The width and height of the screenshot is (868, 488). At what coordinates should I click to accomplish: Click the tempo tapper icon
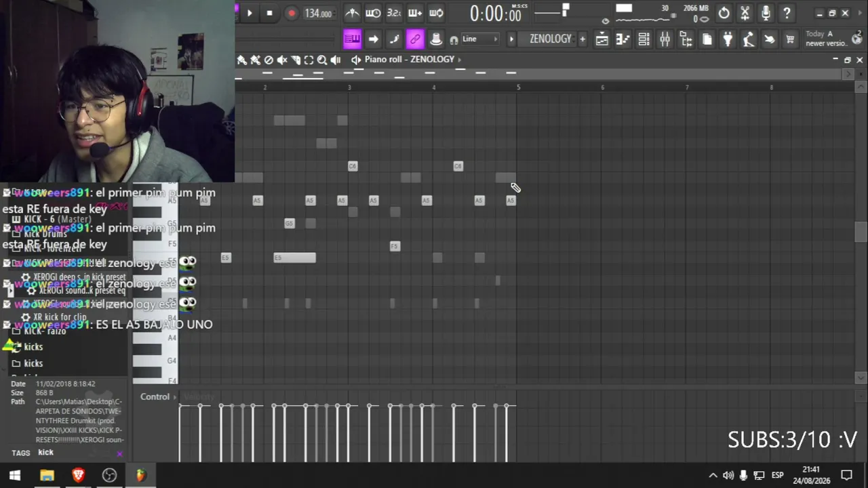[x=749, y=39]
